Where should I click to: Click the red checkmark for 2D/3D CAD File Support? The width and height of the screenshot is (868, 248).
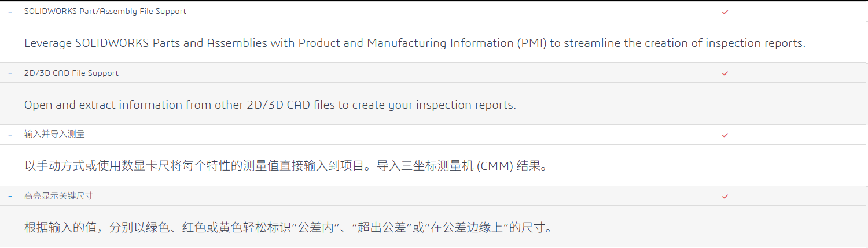coord(725,73)
